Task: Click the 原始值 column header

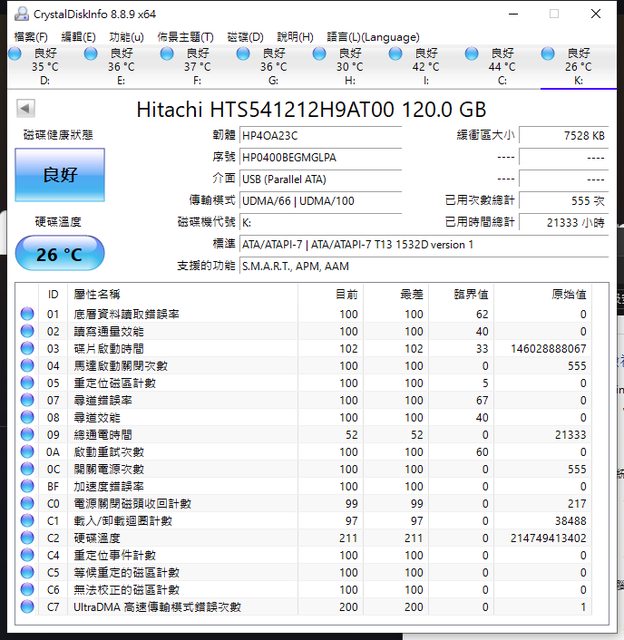Action: tap(555, 294)
